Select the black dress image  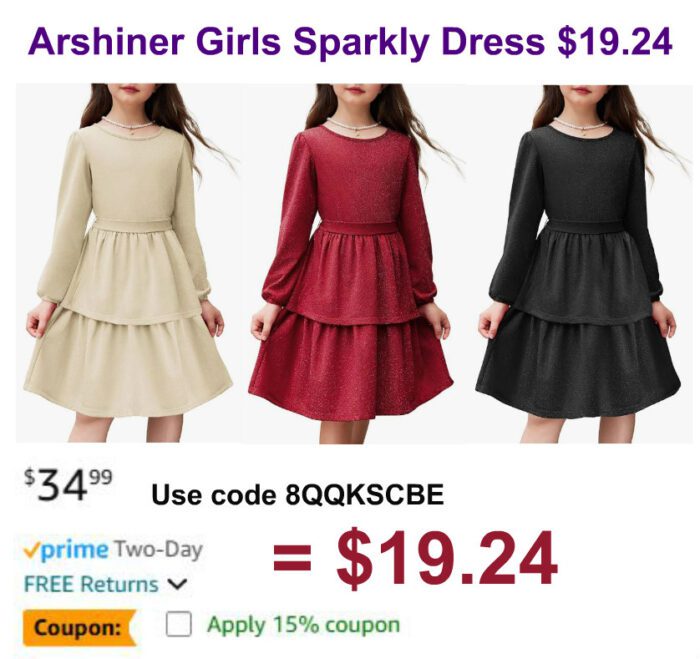coord(580,263)
